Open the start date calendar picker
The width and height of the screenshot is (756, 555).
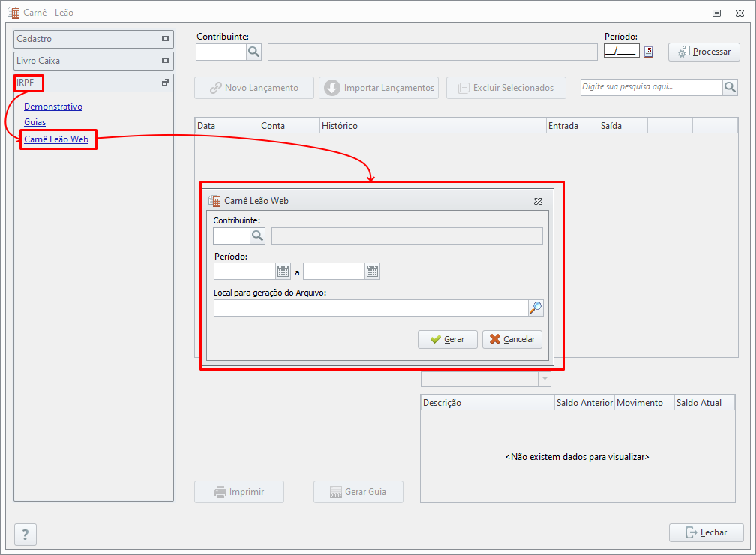pos(283,271)
